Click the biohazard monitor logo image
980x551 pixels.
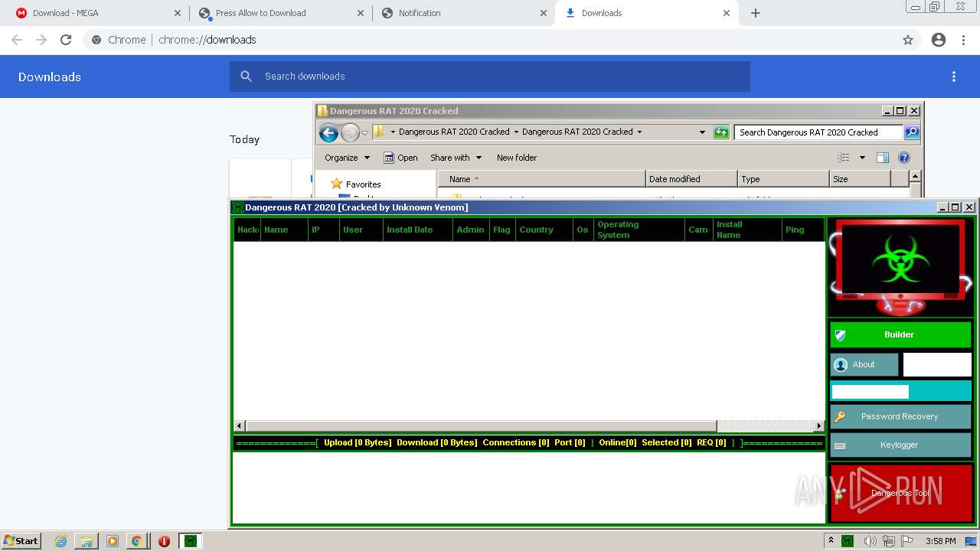pos(901,266)
